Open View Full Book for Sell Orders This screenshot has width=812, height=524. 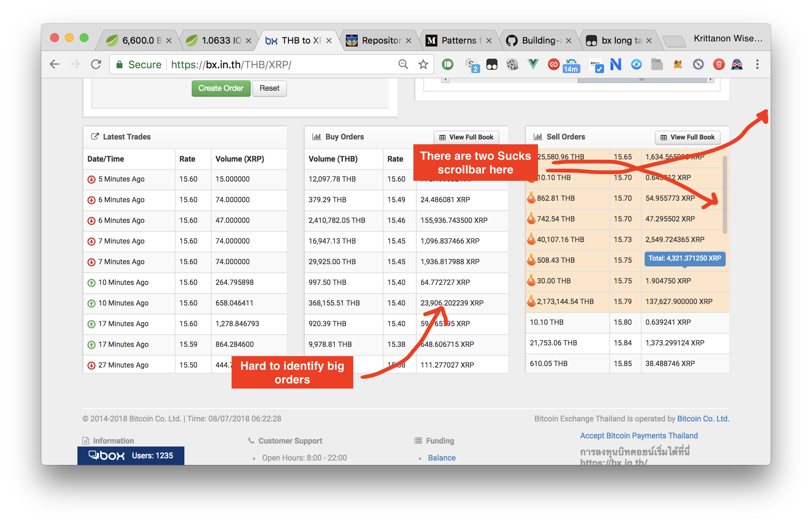(688, 137)
